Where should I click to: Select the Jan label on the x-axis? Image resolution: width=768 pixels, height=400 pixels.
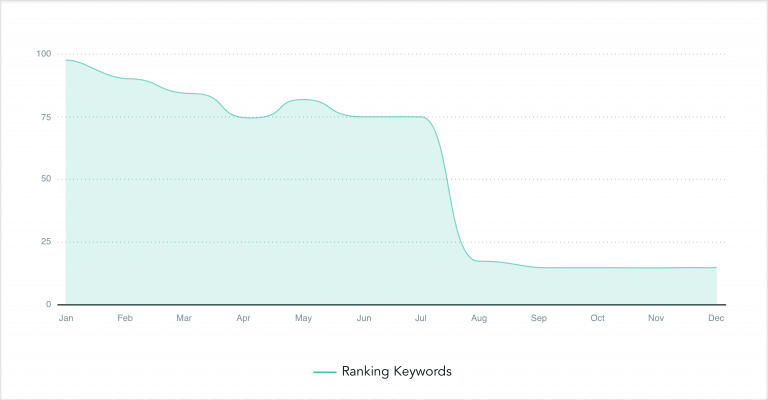(66, 318)
